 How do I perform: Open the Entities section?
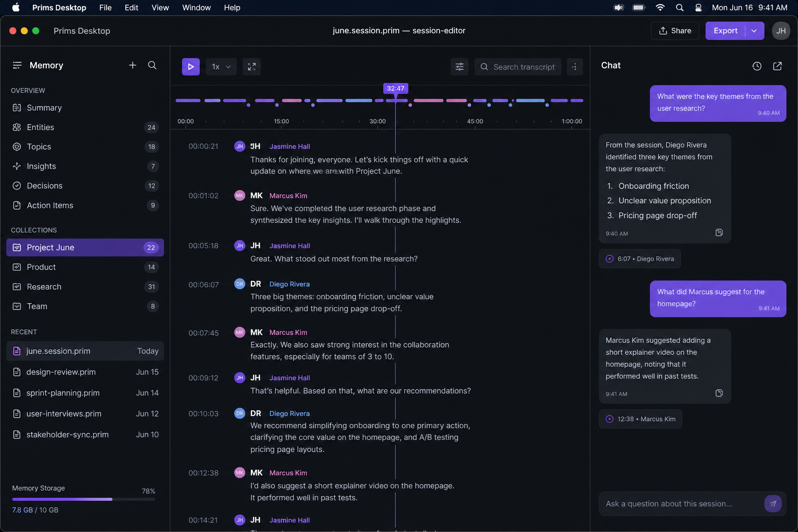click(85, 127)
